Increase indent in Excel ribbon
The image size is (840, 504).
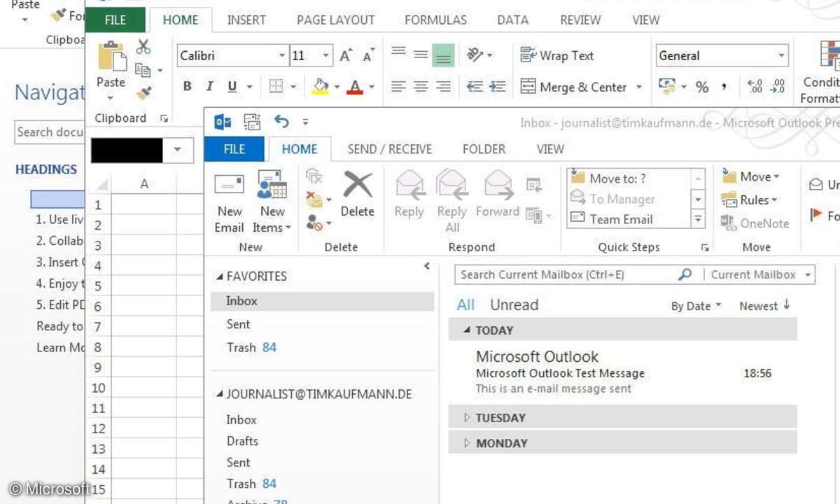497,87
